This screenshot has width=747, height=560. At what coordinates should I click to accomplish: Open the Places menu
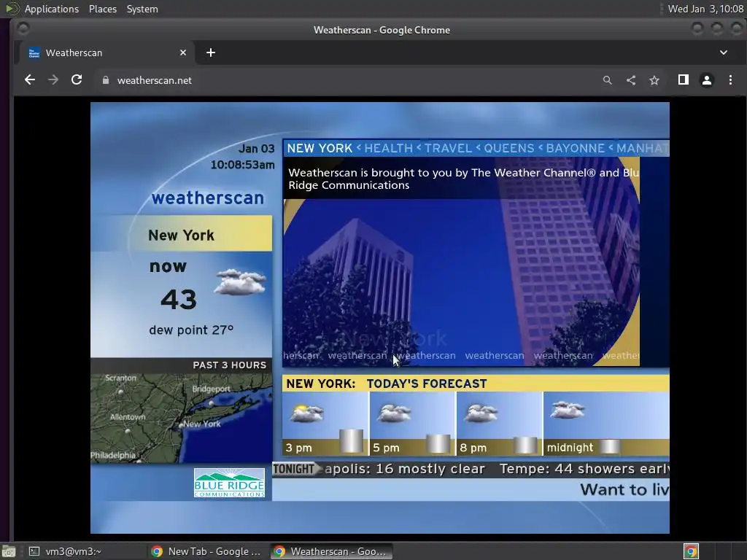pos(102,9)
